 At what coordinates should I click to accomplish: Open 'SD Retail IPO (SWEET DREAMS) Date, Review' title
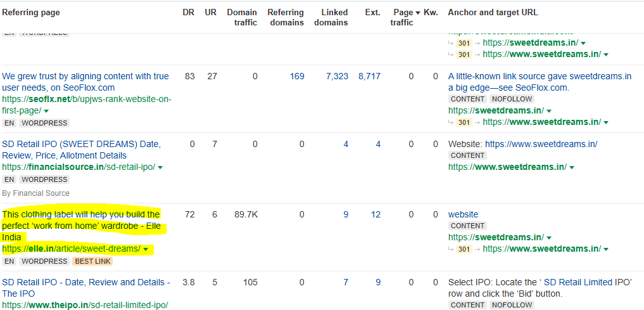click(81, 150)
